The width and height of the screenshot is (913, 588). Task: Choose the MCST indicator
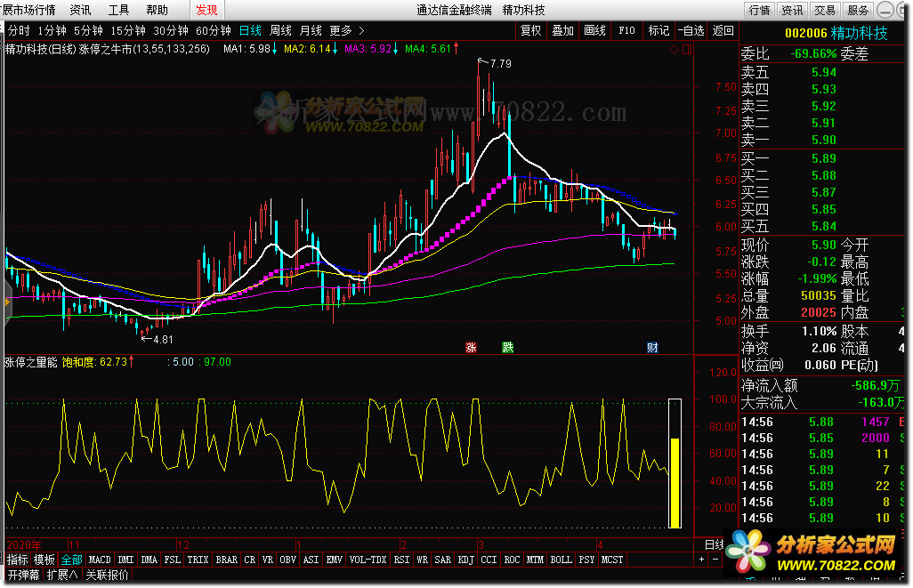point(612,560)
